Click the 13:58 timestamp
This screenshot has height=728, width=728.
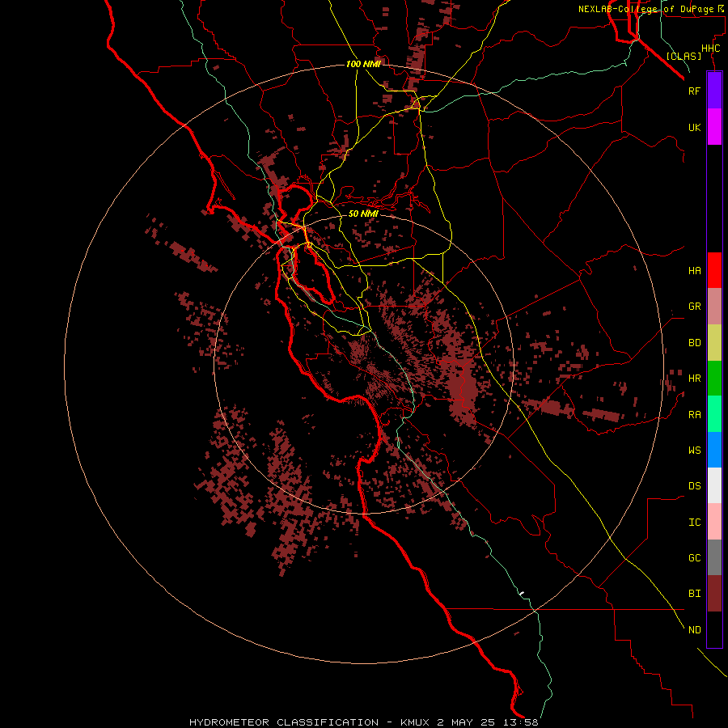[520, 722]
